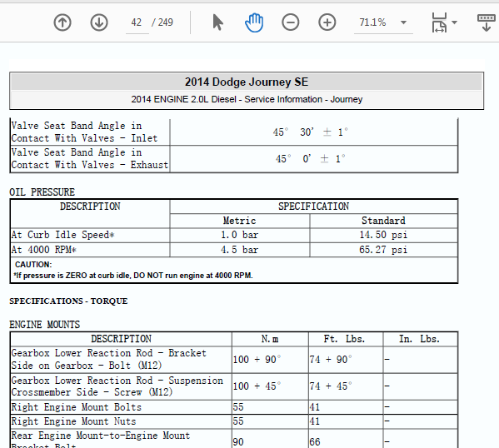Click the 'CAUTION:' label
The height and width of the screenshot is (448, 499).
[33, 265]
